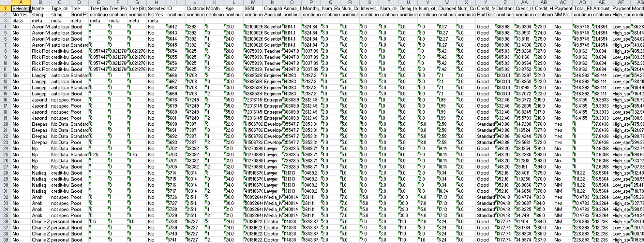Viewport: 644px width, 243px height.
Task: Select row 8 header
Action: point(6,51)
